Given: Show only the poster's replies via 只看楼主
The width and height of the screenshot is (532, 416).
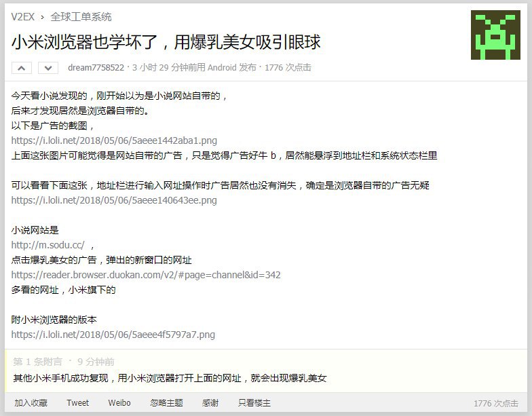Looking at the screenshot, I should click(254, 403).
